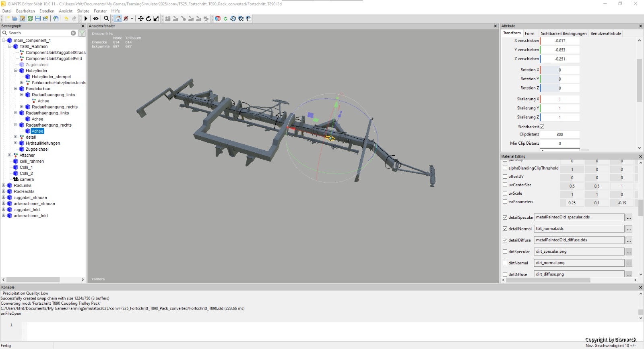Click the green reload file icon
The height and width of the screenshot is (349, 644).
pyautogui.click(x=30, y=19)
